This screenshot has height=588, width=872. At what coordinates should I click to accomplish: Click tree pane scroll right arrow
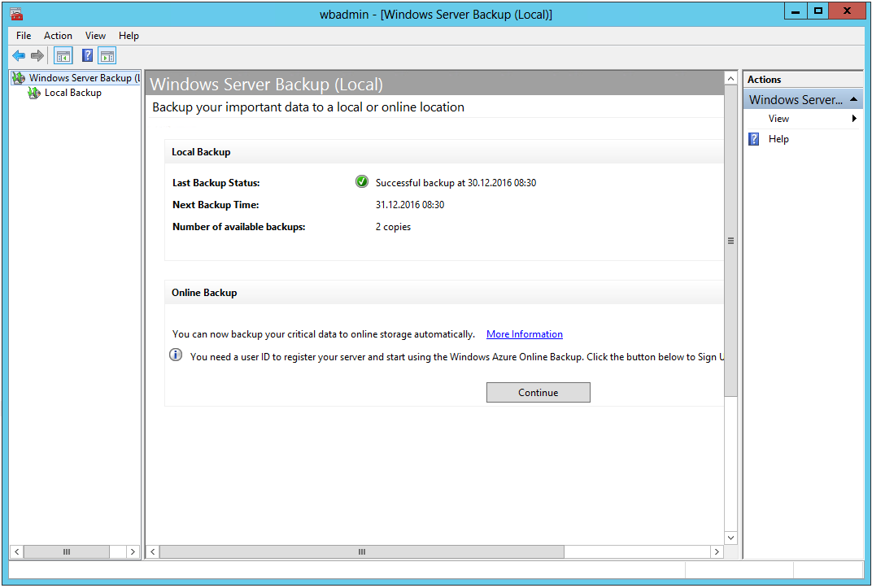point(133,552)
